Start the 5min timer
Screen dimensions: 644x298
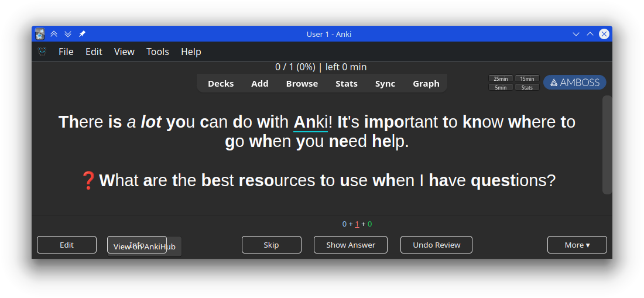[501, 87]
